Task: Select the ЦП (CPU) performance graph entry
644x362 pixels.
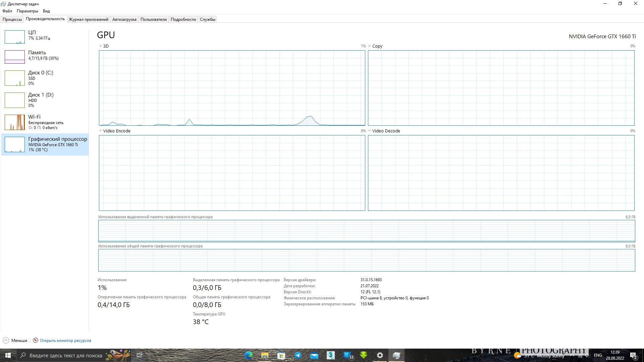Action: pos(45,37)
